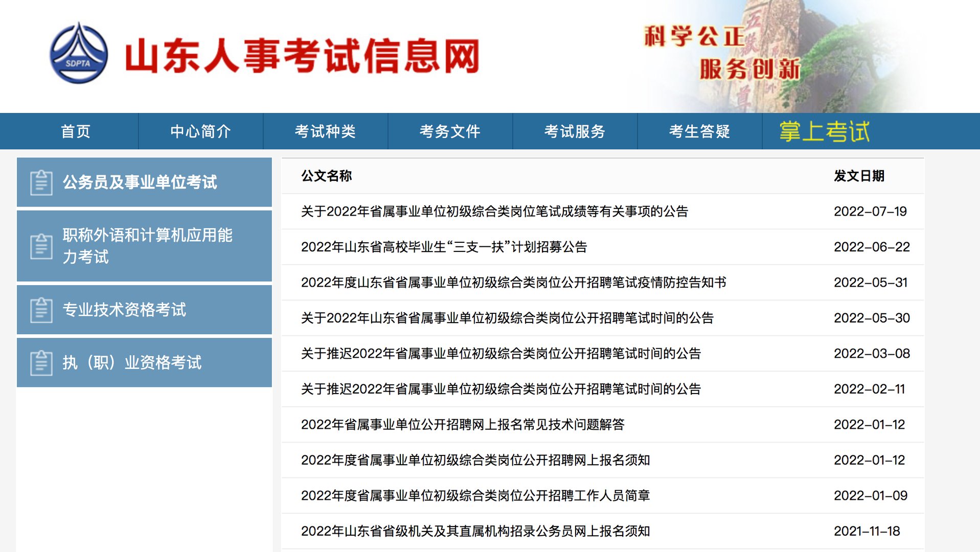Click document icon beside 公务员及事业单位考试
The height and width of the screenshot is (552, 980).
[x=41, y=182]
